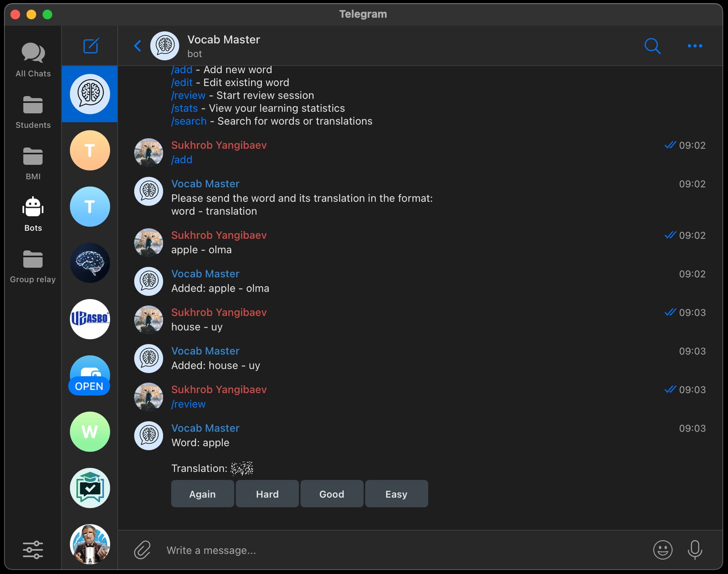Click the Vocab Master header title
This screenshot has width=728, height=574.
tap(224, 39)
